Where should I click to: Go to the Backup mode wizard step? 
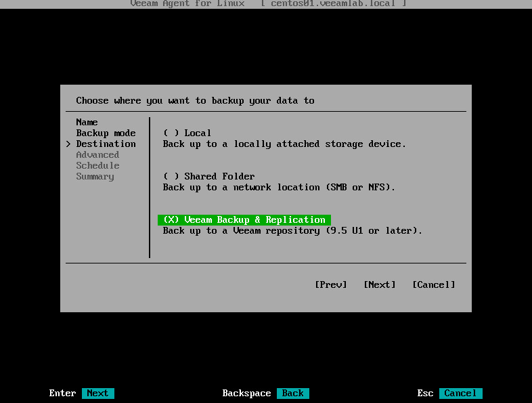(x=106, y=133)
